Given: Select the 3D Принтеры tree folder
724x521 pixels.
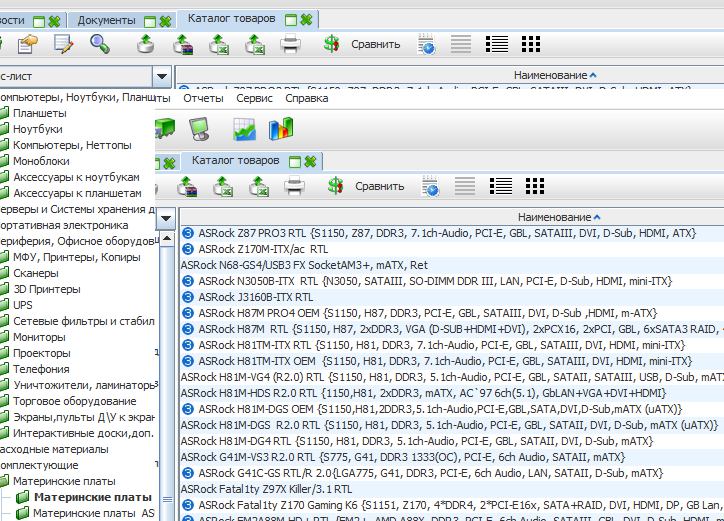Looking at the screenshot, I should (x=47, y=289).
